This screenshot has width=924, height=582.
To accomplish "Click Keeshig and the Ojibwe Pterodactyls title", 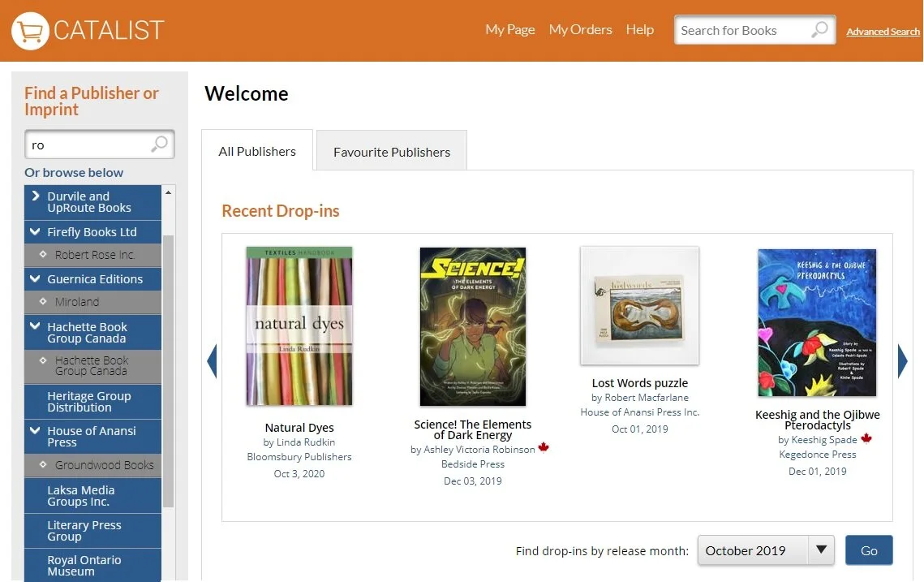I will pyautogui.click(x=818, y=420).
